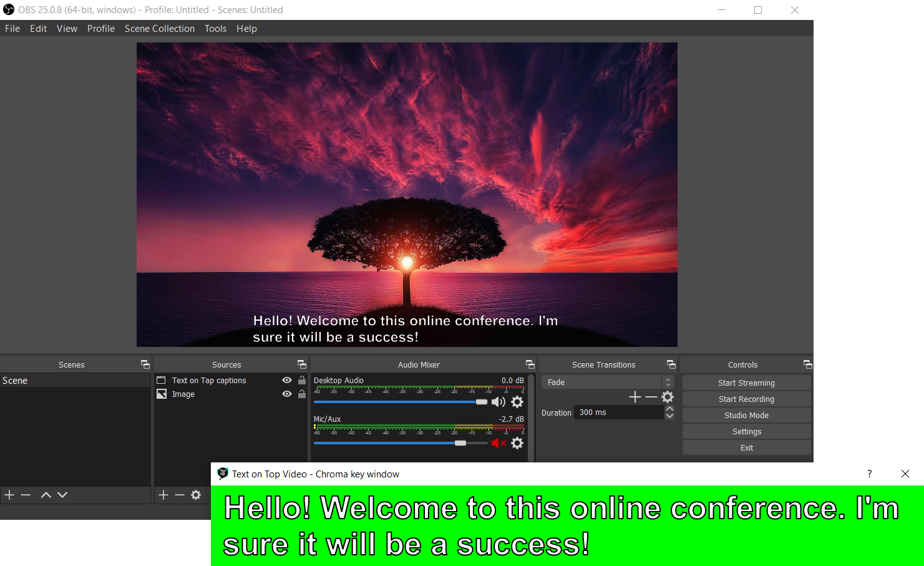Click the Audio Mixer vertical scrollbar
The width and height of the screenshot is (924, 566).
[531, 417]
